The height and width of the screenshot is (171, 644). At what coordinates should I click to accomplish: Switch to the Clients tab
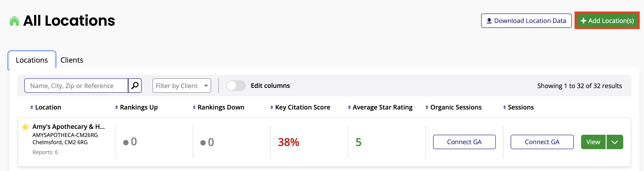72,60
